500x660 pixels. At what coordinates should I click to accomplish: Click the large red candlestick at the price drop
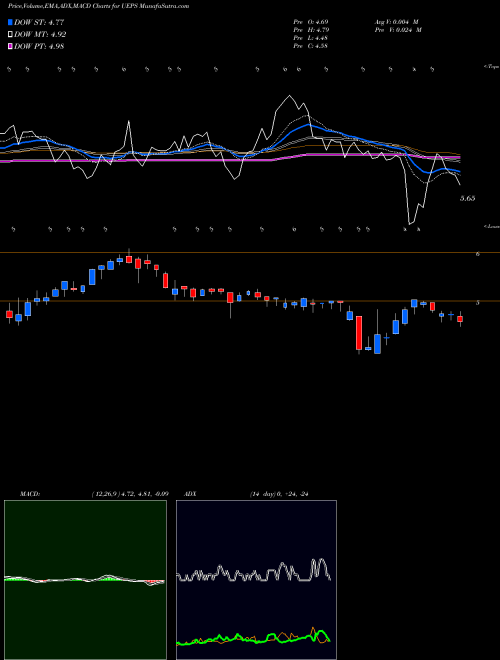tap(359, 333)
